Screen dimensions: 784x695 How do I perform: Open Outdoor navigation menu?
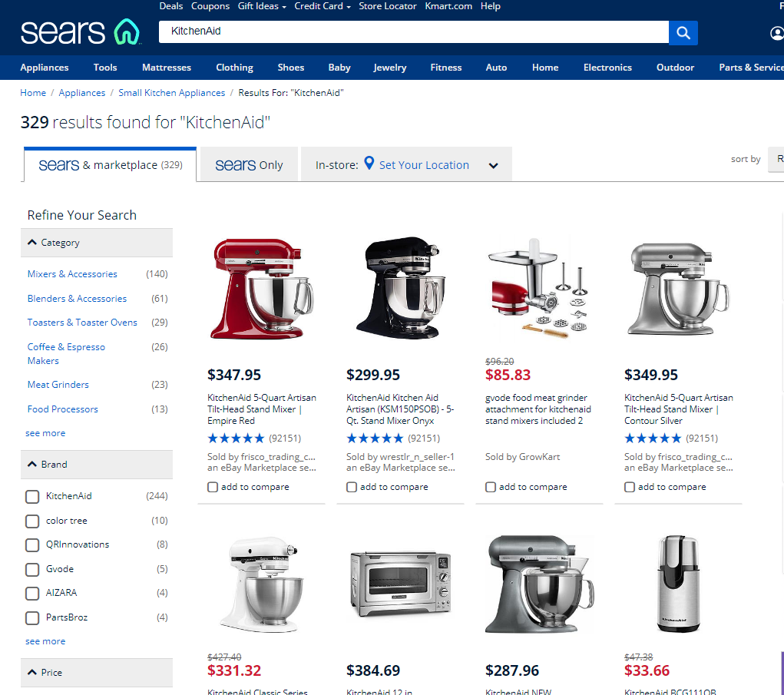[675, 68]
